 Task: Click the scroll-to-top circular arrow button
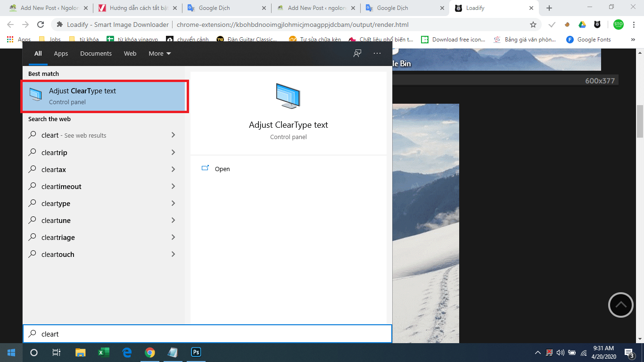[621, 305]
